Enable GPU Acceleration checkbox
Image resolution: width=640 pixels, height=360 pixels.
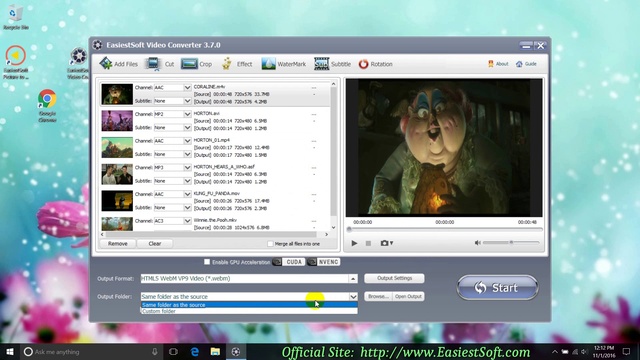coord(207,262)
